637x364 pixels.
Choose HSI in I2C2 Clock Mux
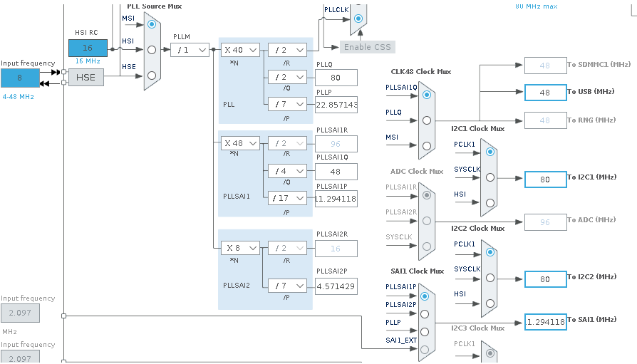(489, 303)
